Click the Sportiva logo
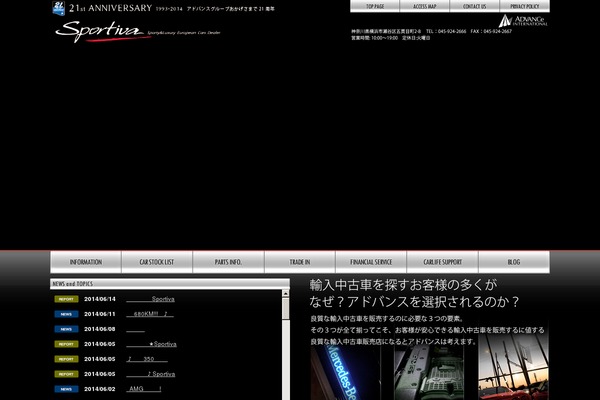The image size is (600, 400). [104, 31]
